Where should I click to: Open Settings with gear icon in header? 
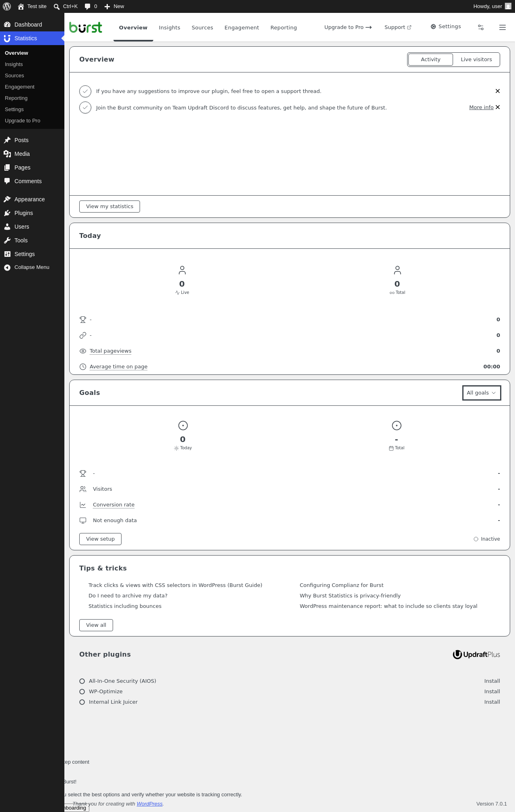pos(446,27)
